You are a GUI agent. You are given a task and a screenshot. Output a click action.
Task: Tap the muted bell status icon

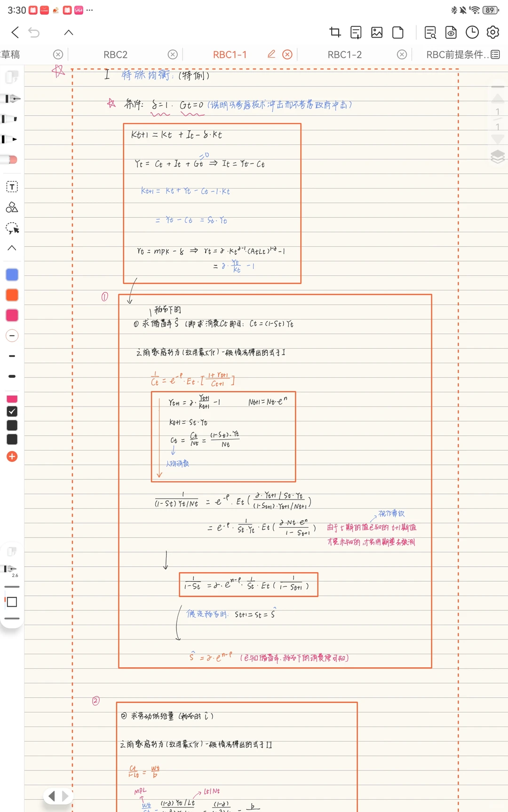pos(463,10)
